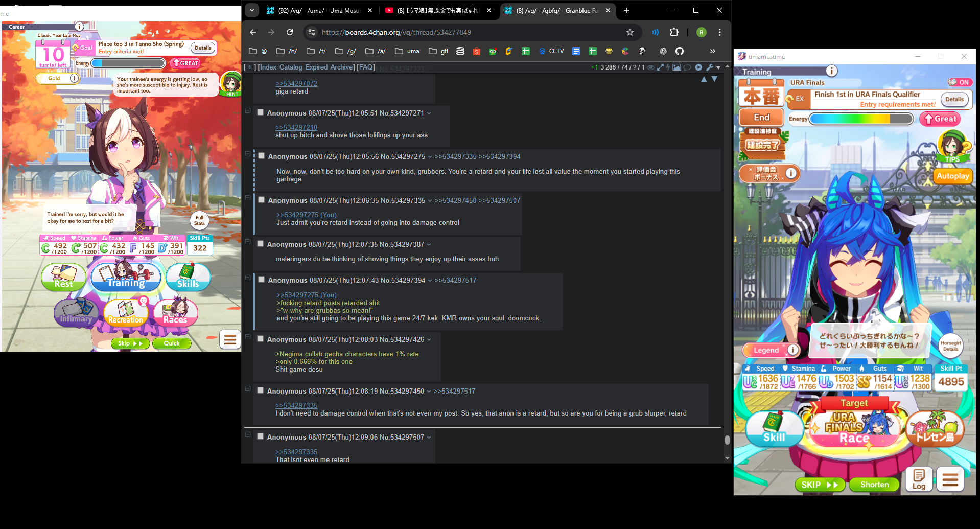
Task: Tick checkbox of post No.534297507
Action: [260, 436]
